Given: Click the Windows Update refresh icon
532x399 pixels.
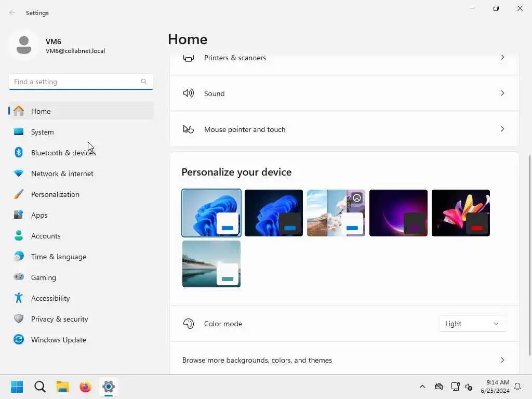Looking at the screenshot, I should pyautogui.click(x=19, y=339).
